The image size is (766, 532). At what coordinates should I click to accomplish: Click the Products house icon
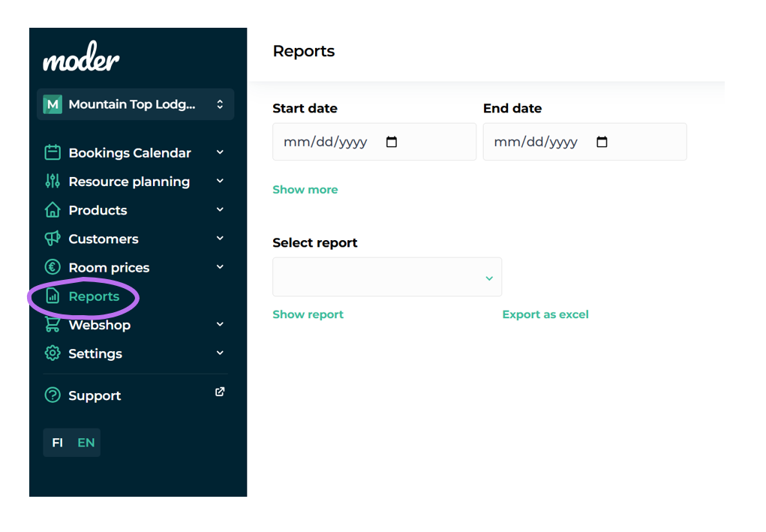coord(53,210)
